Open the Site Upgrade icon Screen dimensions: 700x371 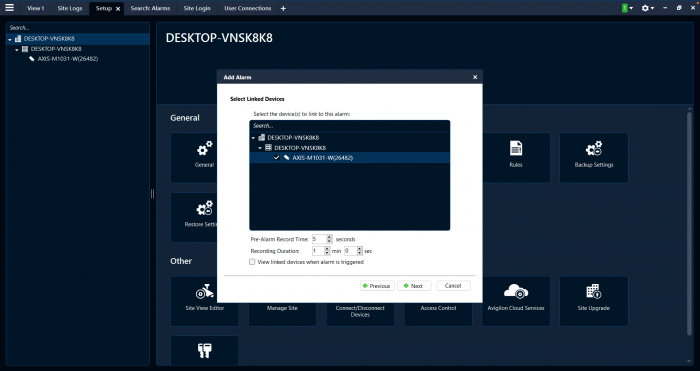[594, 292]
